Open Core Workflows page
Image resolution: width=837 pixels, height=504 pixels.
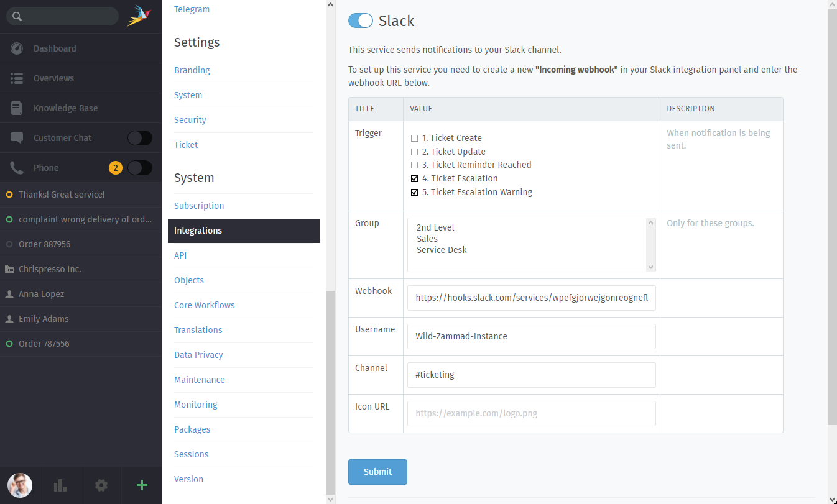coord(205,305)
